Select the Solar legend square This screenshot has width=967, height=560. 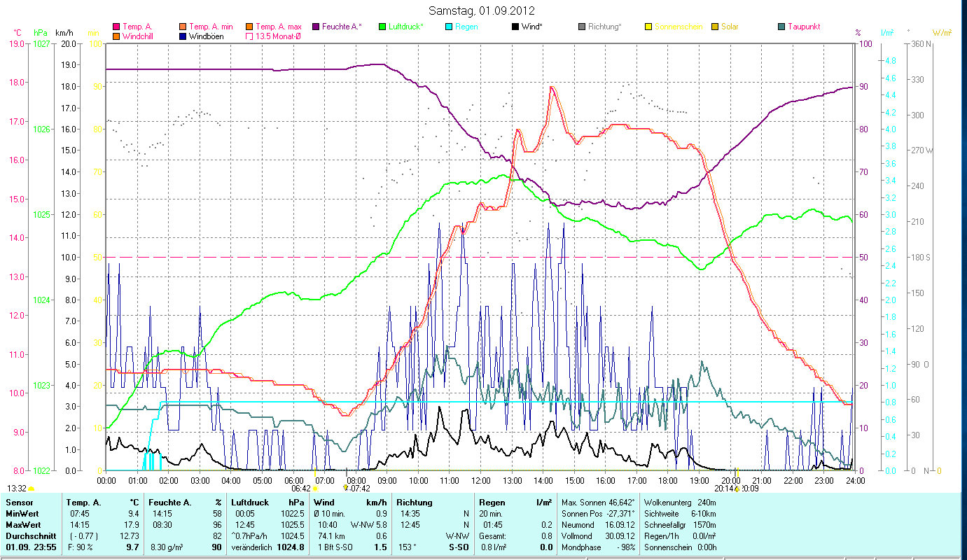(x=715, y=27)
